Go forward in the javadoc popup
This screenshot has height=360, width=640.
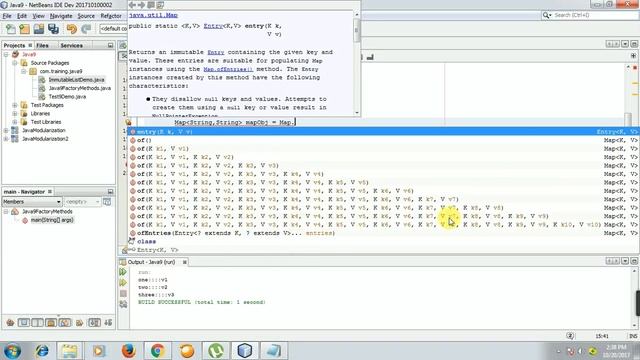141,5
